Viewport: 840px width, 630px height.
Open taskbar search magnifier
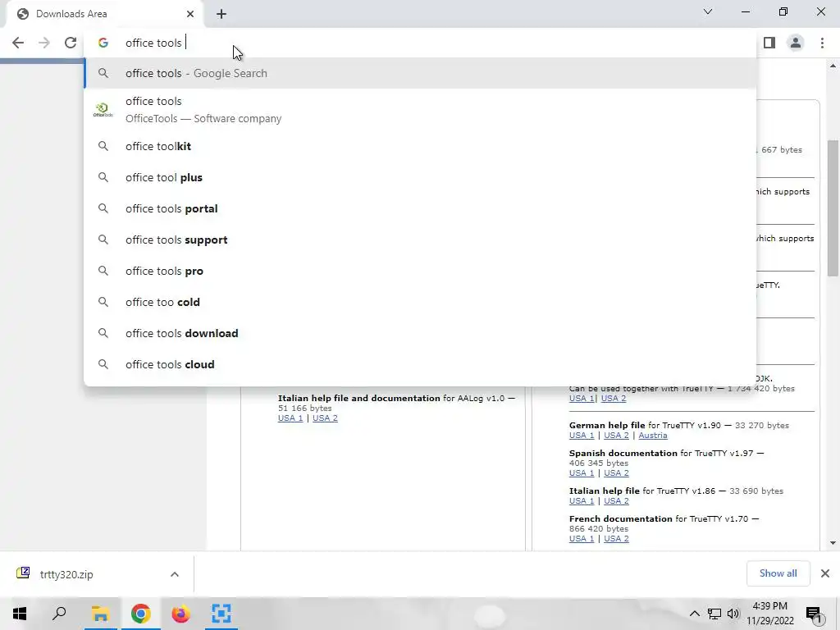pyautogui.click(x=59, y=614)
